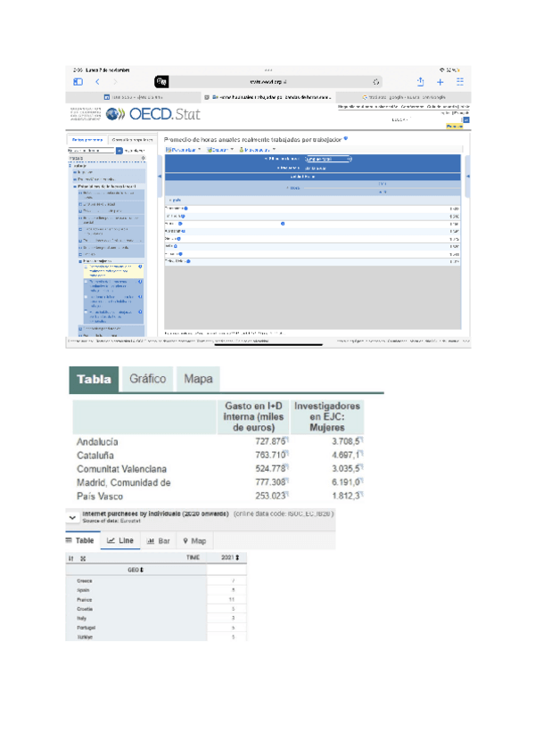Screen dimensions: 535x756
Task: Collapse the Internet purchases dataset chevron
Action: pyautogui.click(x=72, y=518)
